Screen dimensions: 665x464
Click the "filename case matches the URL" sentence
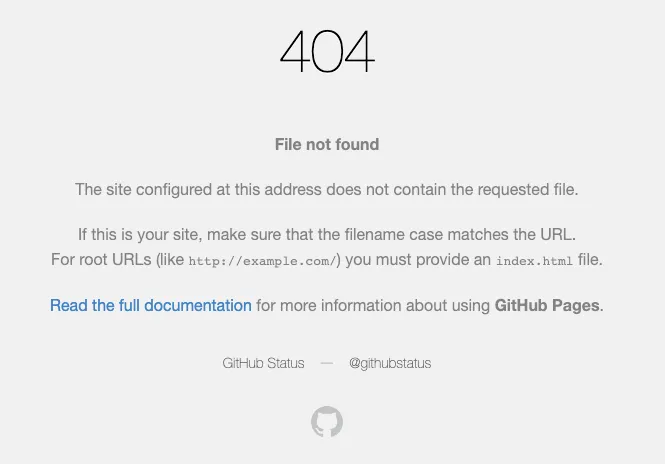click(x=327, y=235)
